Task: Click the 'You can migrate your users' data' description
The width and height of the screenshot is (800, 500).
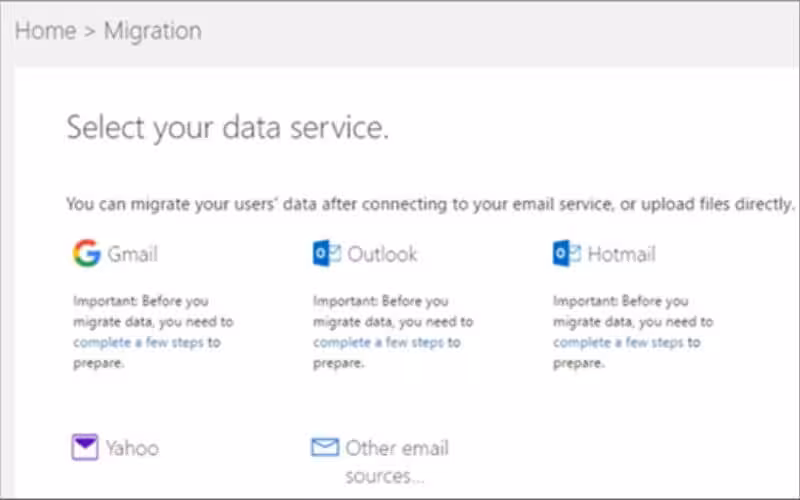Action: (430, 204)
